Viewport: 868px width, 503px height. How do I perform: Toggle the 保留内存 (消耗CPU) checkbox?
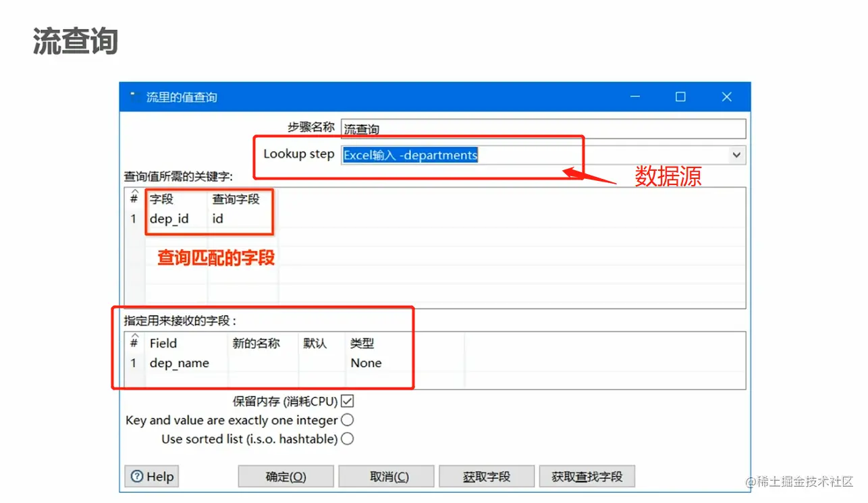coord(348,401)
